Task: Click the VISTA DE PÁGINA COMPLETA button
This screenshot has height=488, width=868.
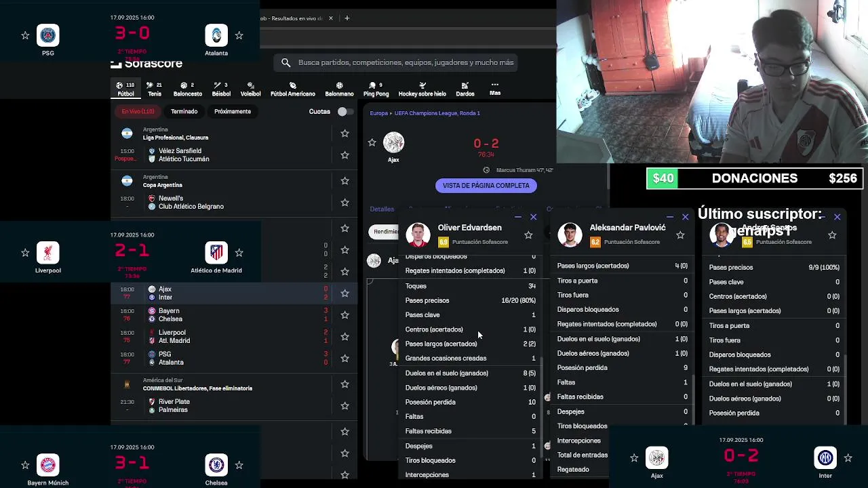Action: 486,185
